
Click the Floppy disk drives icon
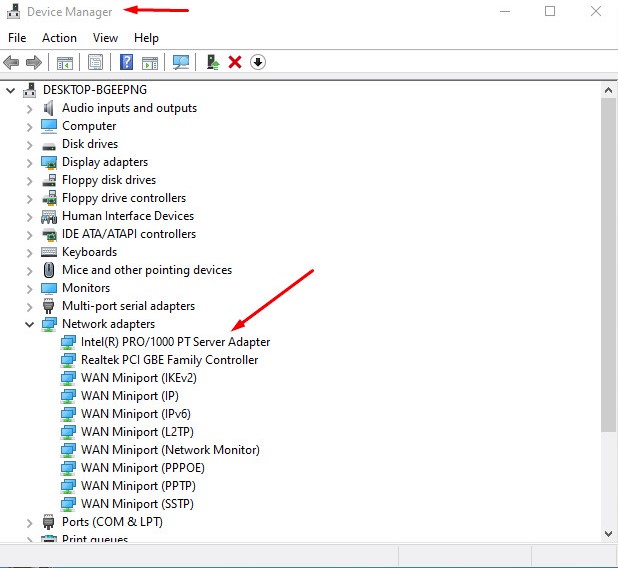coord(49,180)
